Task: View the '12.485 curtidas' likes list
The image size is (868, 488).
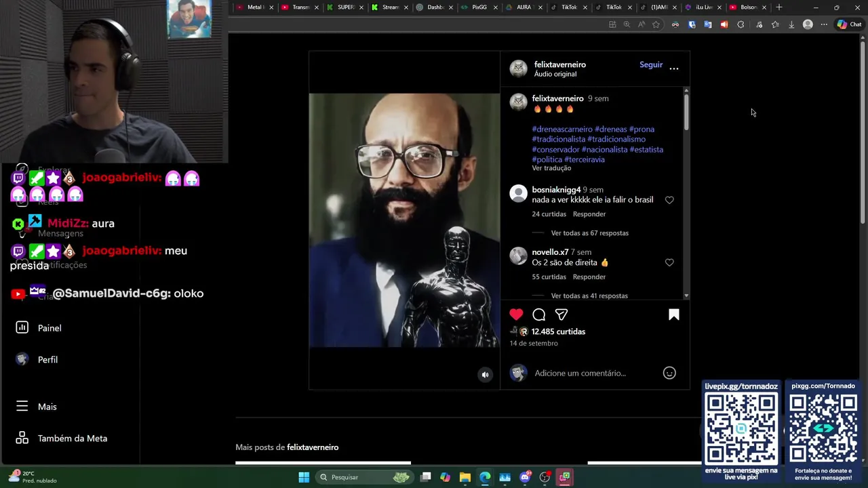Action: pos(558,331)
